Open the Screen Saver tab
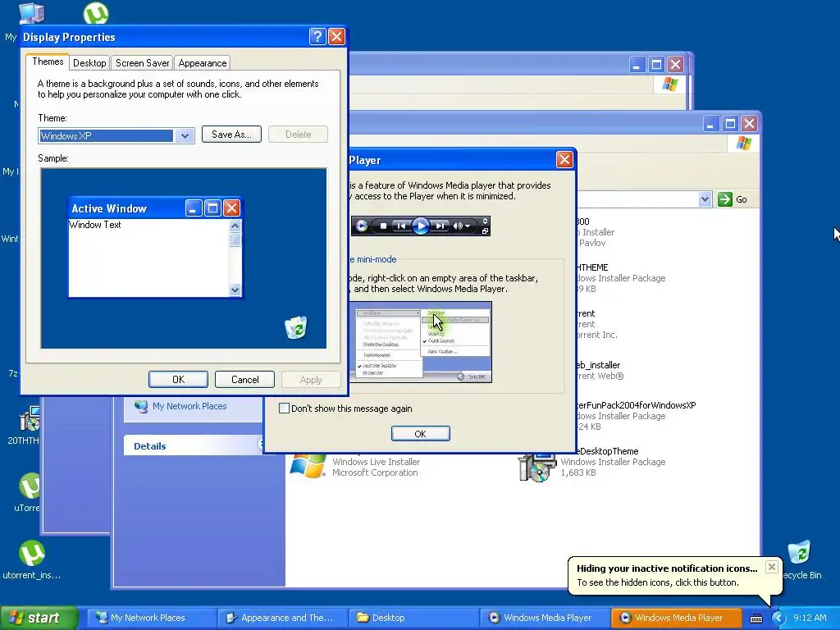 (x=142, y=63)
